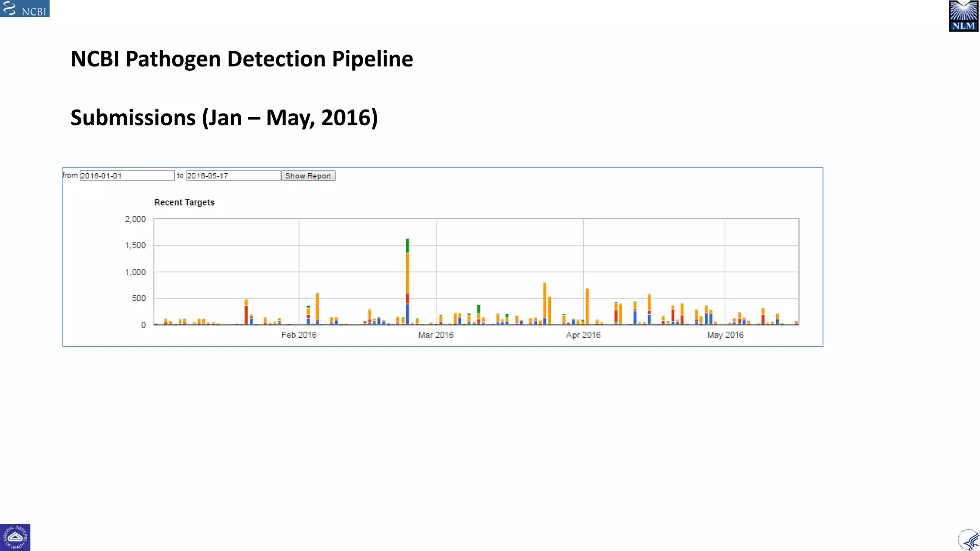Viewport: 980px width, 551px height.
Task: Click the NCBI Pathogen Detection Pipeline heading
Action: point(242,59)
